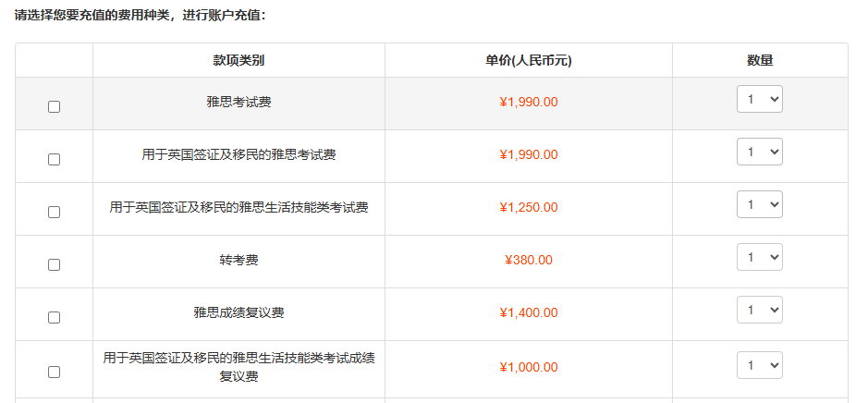Click the 雅思考试费 fee name in first row

(x=238, y=102)
